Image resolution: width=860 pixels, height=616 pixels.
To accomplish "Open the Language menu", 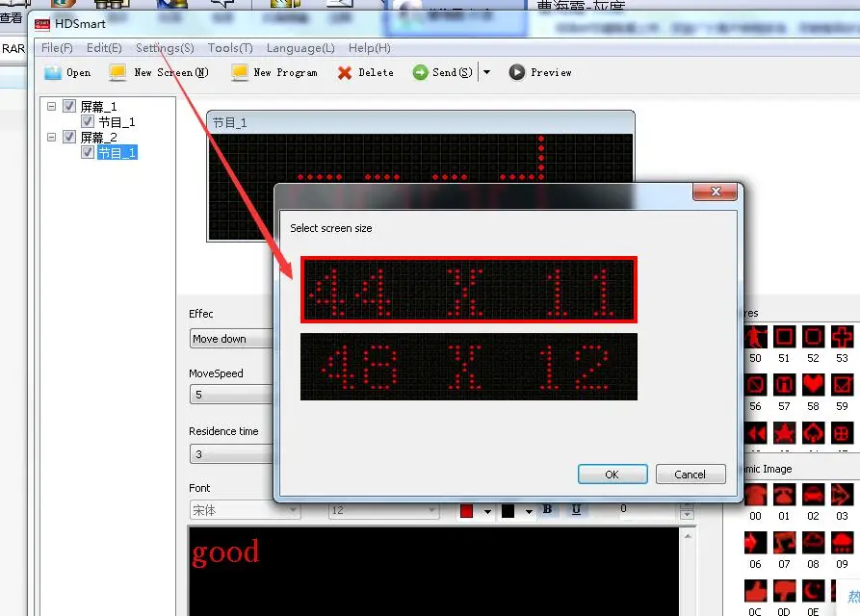I will [x=300, y=48].
